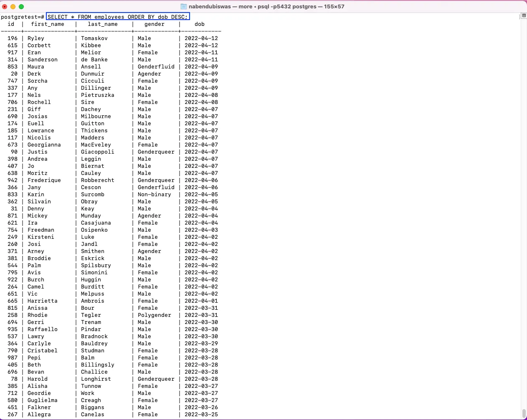This screenshot has height=420, width=527.
Task: Click last name 'Huggin'
Action: coord(91,280)
